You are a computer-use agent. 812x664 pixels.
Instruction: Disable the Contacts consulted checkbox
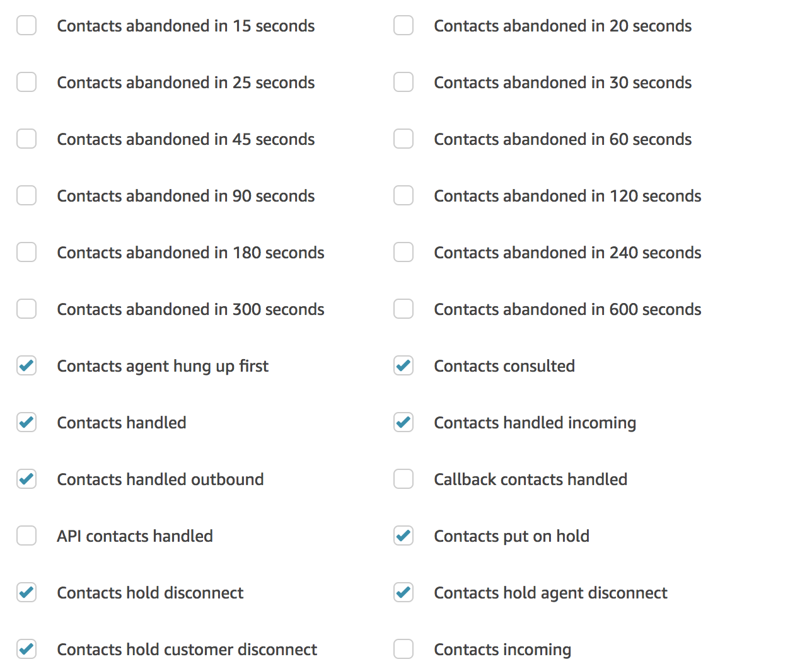tap(403, 366)
